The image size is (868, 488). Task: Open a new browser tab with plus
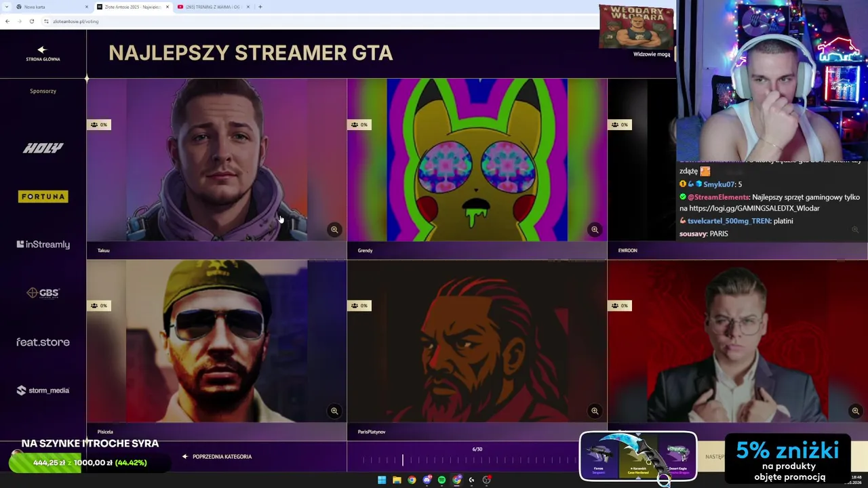(260, 7)
